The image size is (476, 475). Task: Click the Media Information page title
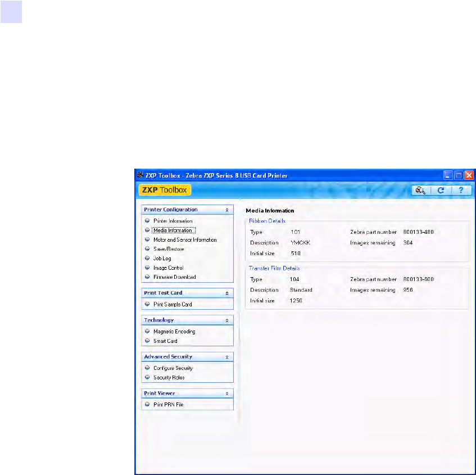click(x=270, y=210)
